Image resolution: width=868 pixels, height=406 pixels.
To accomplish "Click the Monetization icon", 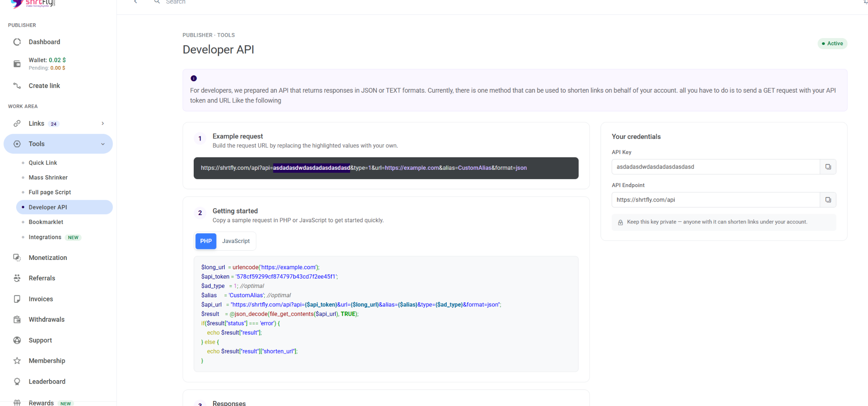I will pos(17,257).
